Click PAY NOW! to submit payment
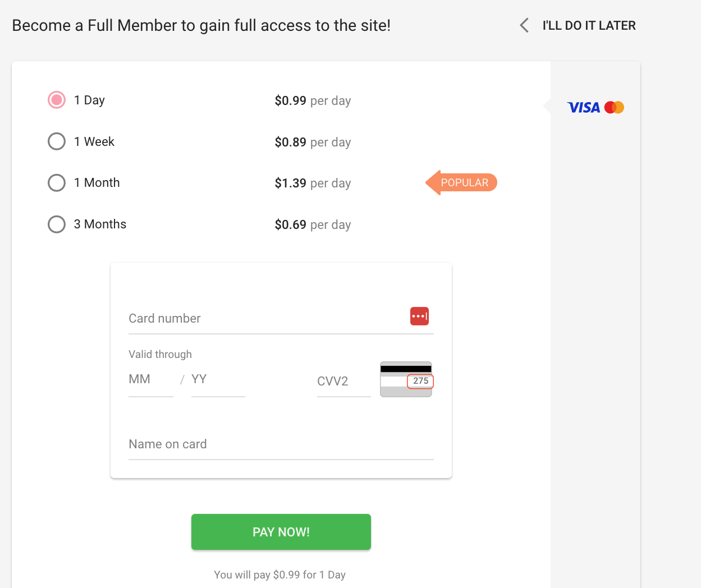This screenshot has width=701, height=588. point(281,531)
